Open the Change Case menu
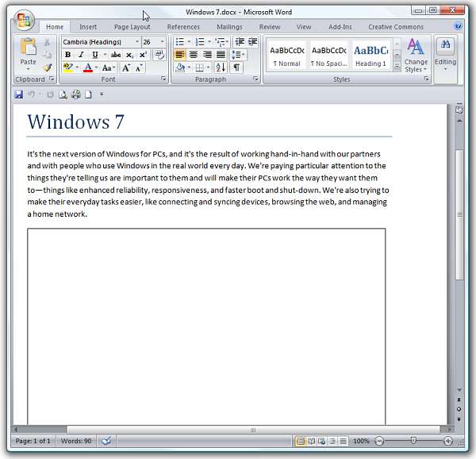The height and width of the screenshot is (459, 476). (109, 67)
